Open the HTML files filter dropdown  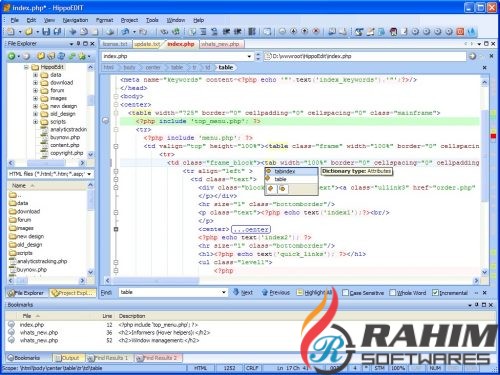coord(89,174)
